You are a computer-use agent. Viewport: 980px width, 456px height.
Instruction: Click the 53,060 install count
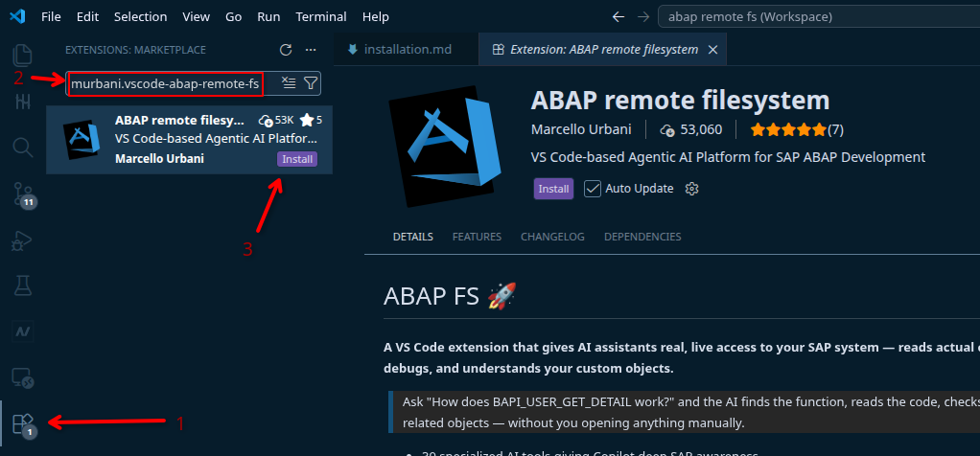point(690,130)
